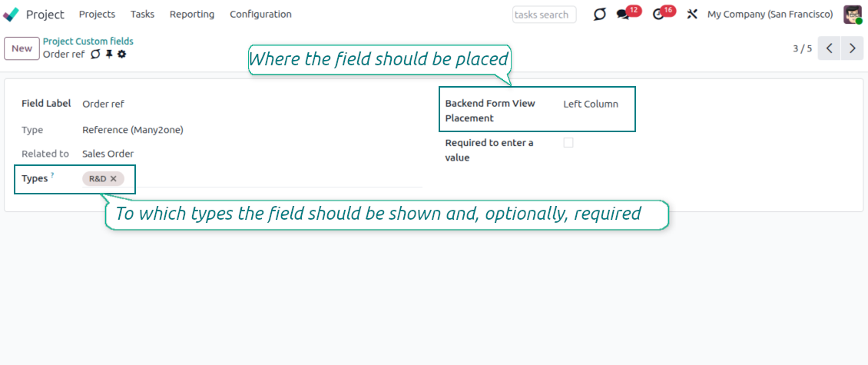Open the gear actions icon beside Order ref
This screenshot has width=868, height=365.
tap(121, 55)
